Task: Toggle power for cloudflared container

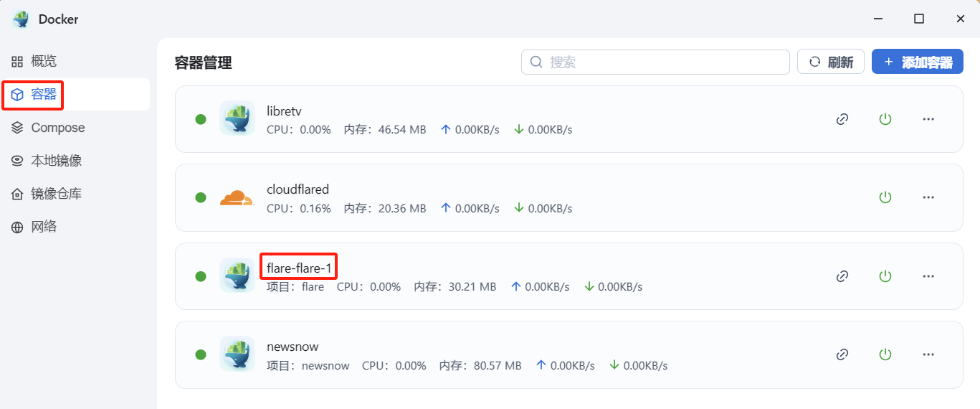Action: pyautogui.click(x=885, y=197)
